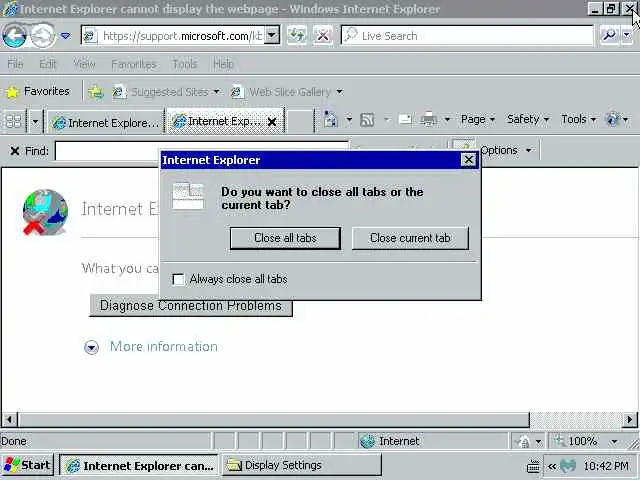Open the tab list dropdown arrow
Image resolution: width=640 pixels, height=480 pixels.
point(35,121)
